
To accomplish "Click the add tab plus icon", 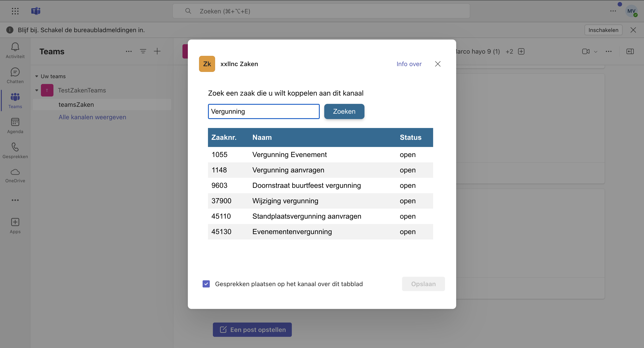I will (521, 51).
